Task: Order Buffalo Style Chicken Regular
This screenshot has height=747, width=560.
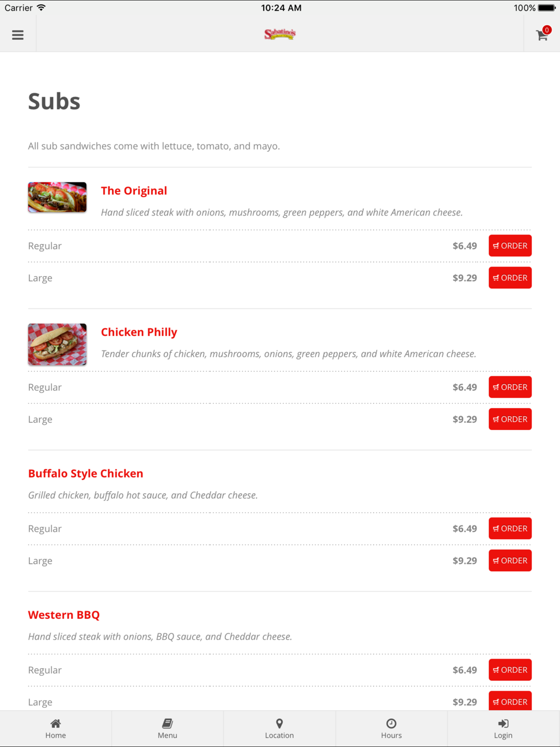Action: tap(510, 529)
